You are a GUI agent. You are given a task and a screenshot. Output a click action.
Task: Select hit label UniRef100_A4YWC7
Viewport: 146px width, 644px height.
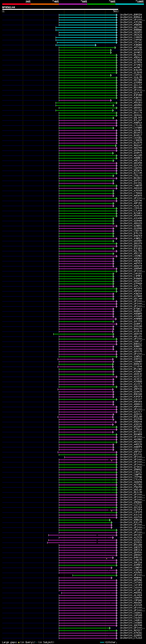coord(131,67)
